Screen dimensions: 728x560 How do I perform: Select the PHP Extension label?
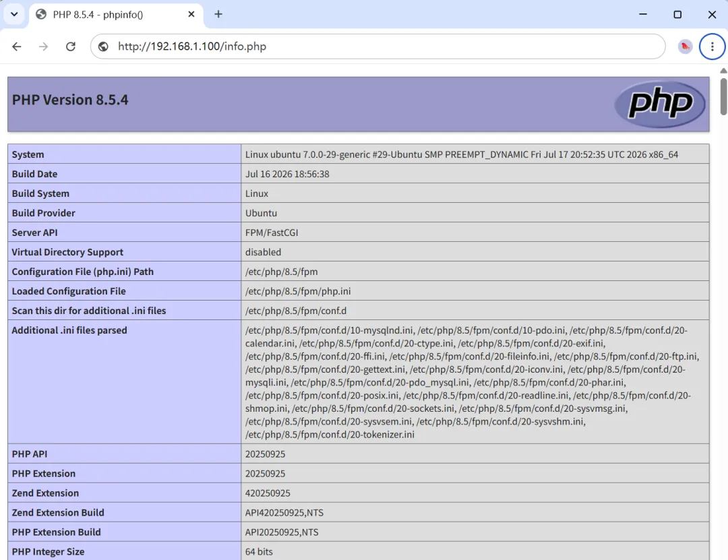click(44, 473)
